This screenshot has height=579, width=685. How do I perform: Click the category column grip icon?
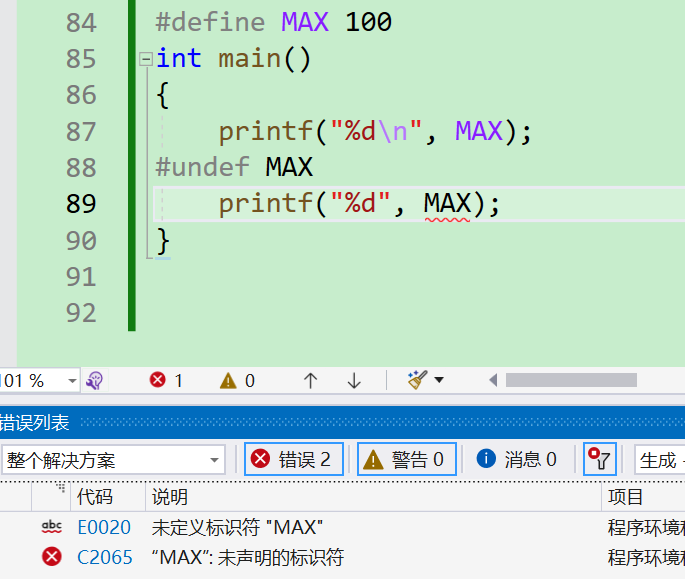point(60,488)
